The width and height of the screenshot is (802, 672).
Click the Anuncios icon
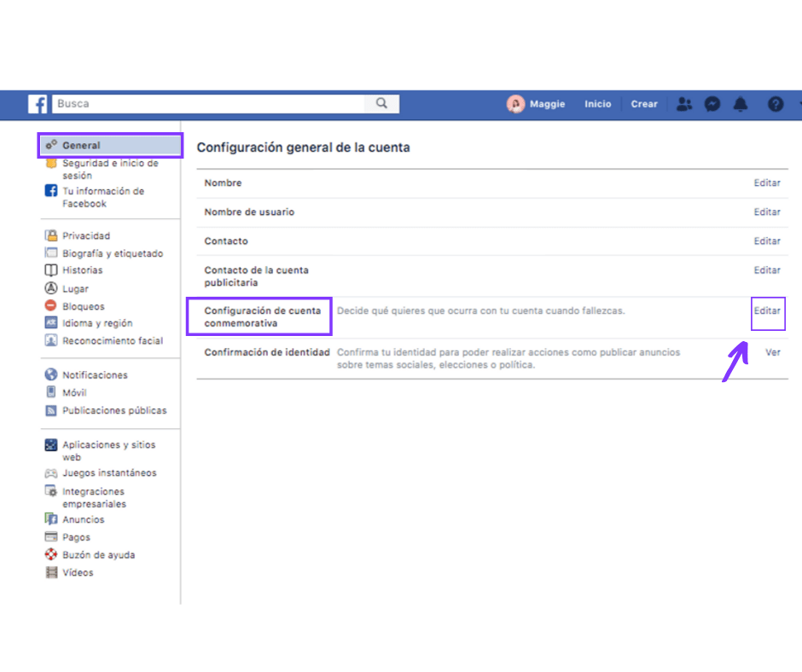tap(51, 518)
